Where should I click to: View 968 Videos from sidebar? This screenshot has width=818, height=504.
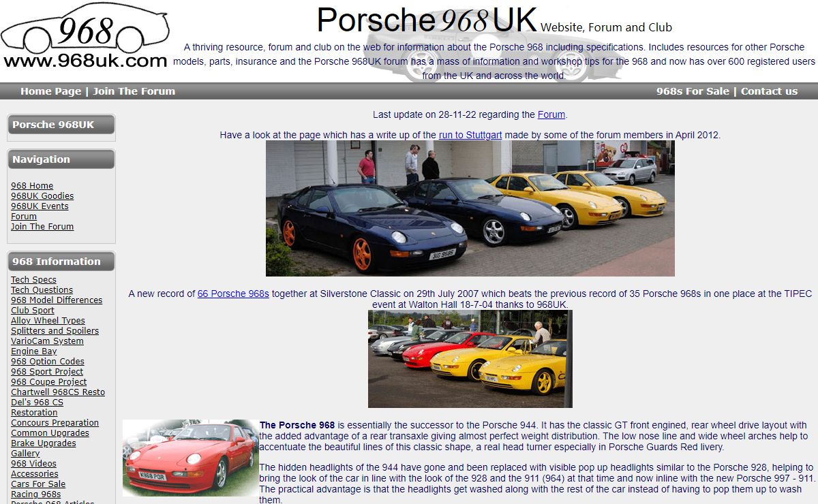tap(33, 464)
